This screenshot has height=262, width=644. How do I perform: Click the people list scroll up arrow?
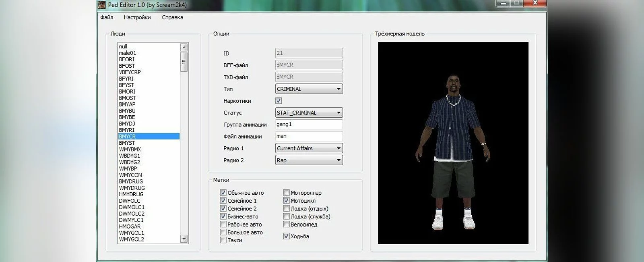184,47
